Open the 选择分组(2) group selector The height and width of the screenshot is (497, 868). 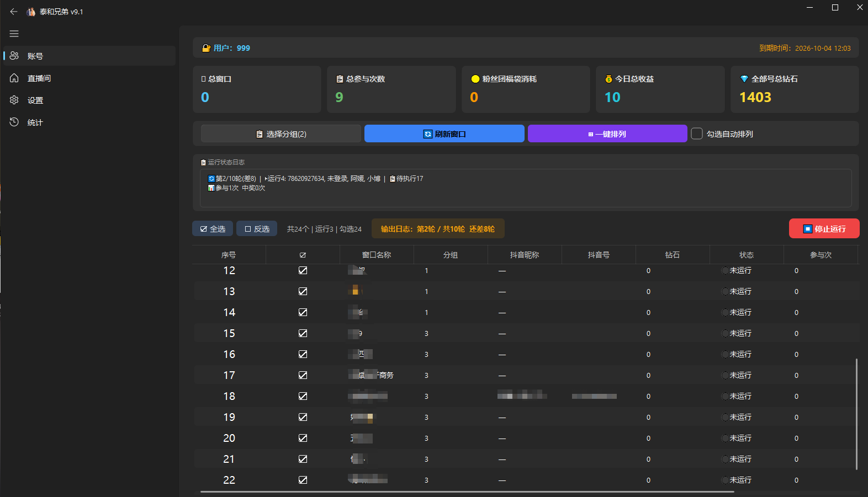point(281,133)
